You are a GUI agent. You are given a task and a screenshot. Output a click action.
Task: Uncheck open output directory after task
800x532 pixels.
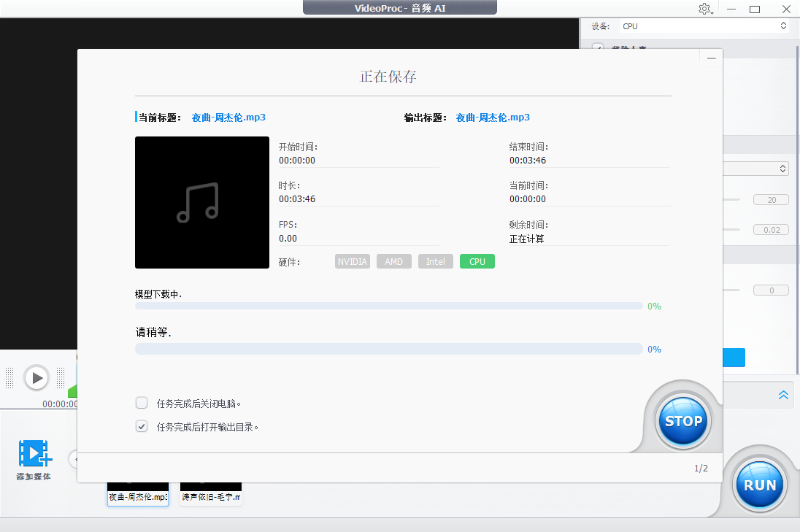(141, 425)
